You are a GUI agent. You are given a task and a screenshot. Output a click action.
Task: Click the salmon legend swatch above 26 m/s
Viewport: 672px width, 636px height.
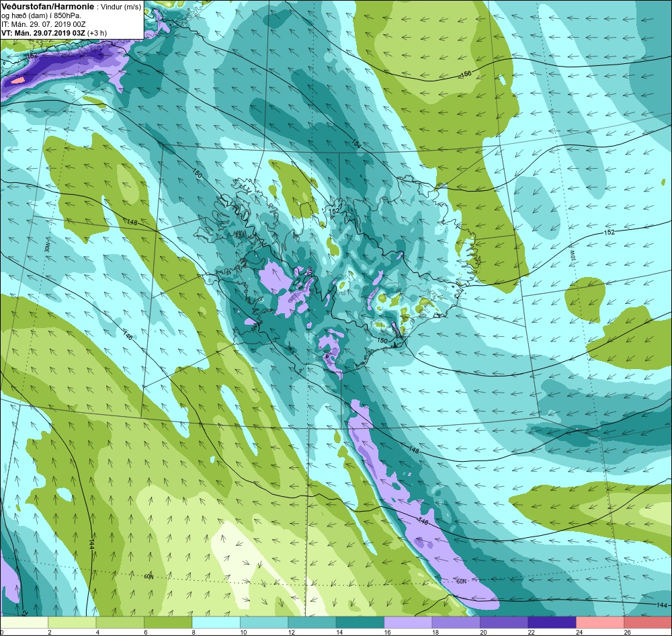[648, 622]
